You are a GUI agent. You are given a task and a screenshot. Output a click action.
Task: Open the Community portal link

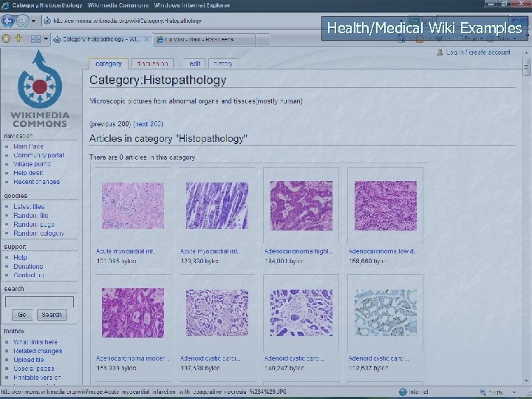38,155
